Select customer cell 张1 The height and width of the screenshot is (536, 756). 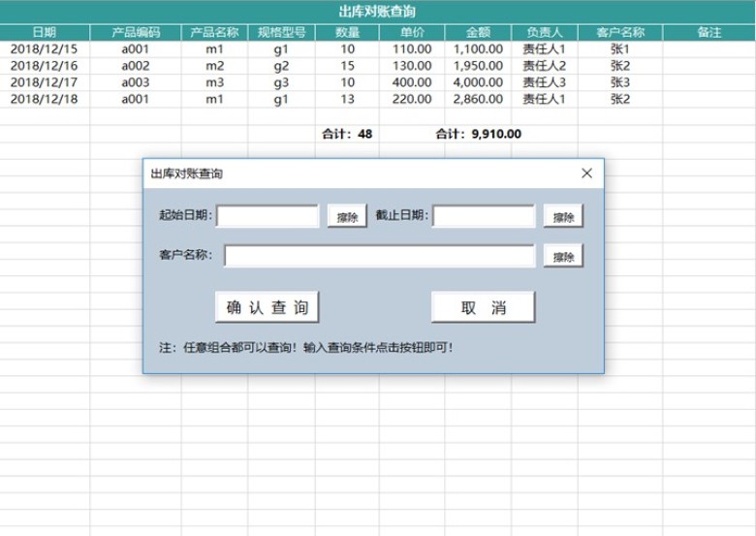point(620,49)
